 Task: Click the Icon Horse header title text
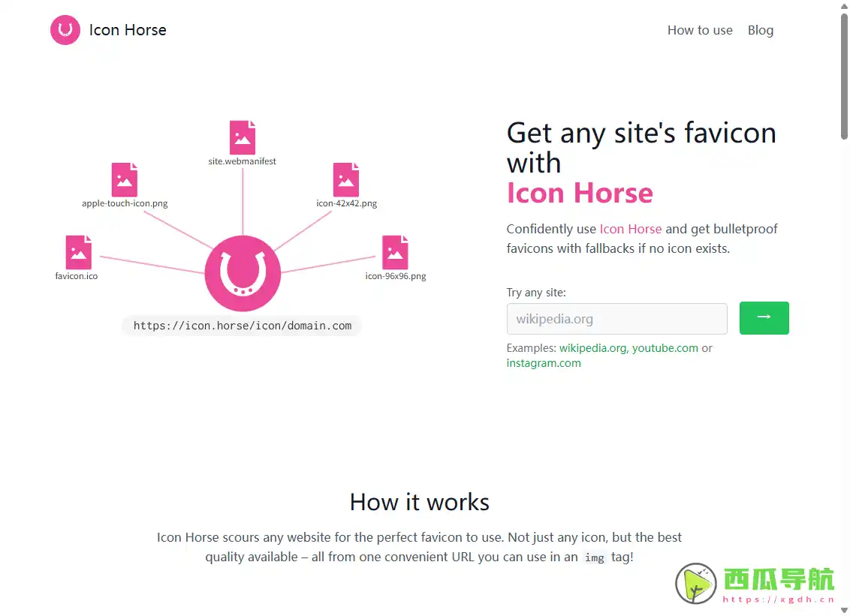pos(128,30)
